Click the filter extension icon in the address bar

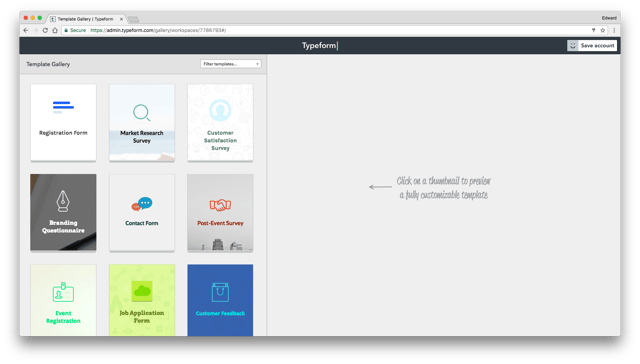pos(593,30)
